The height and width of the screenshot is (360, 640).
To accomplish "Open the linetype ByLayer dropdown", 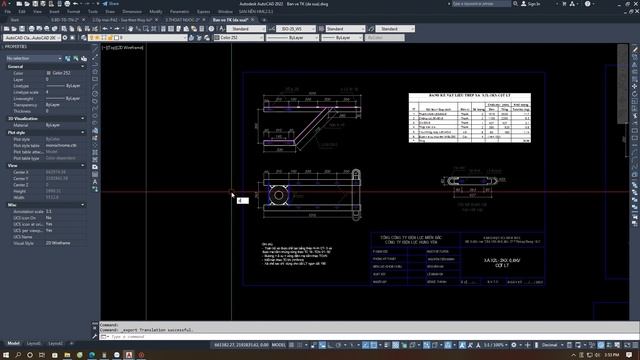I will pyautogui.click(x=292, y=38).
